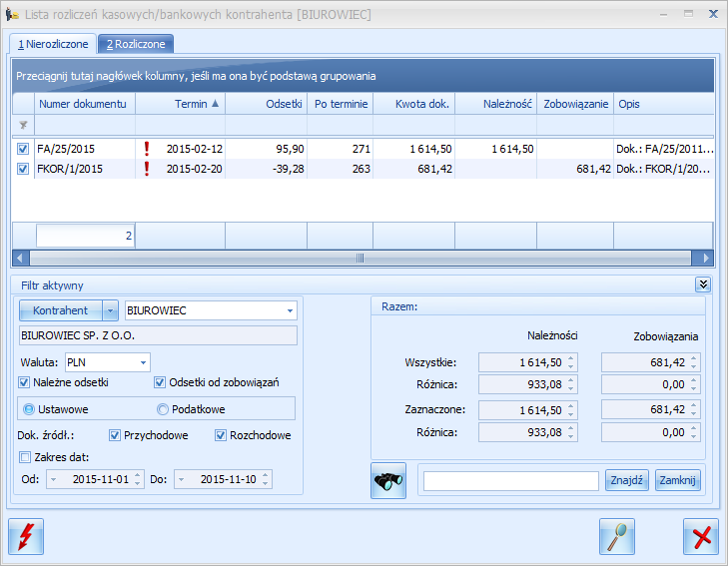
Task: Click the binoculars search icon
Action: (388, 480)
